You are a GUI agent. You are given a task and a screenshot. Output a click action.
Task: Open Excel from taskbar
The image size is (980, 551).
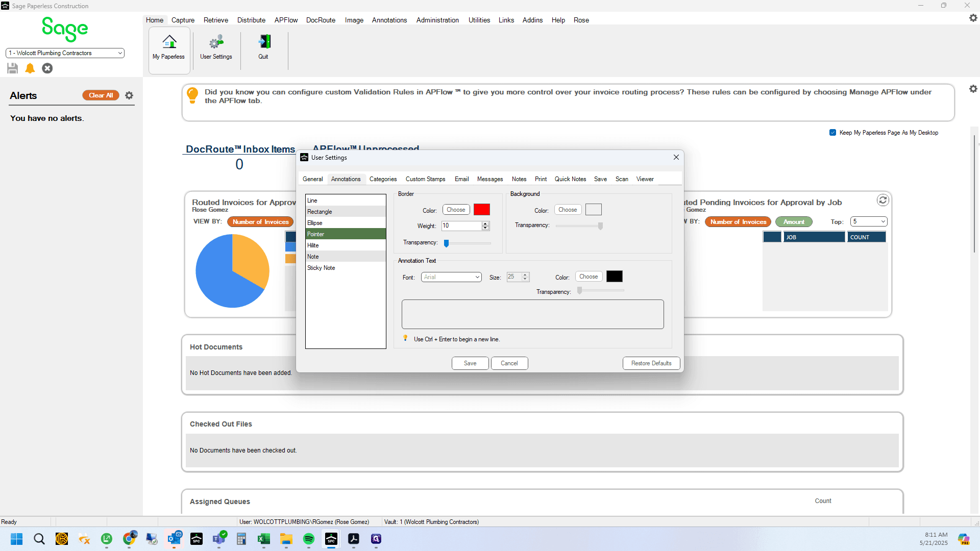264,539
